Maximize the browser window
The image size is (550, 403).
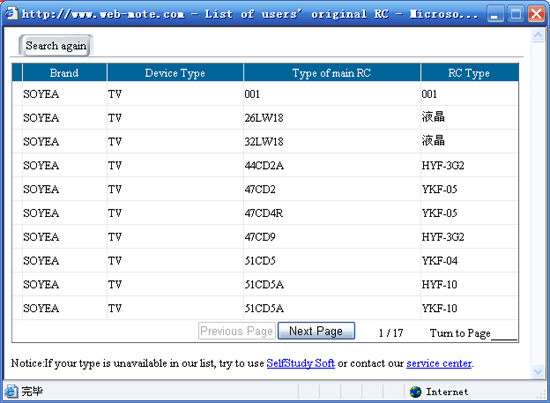pyautogui.click(x=516, y=14)
